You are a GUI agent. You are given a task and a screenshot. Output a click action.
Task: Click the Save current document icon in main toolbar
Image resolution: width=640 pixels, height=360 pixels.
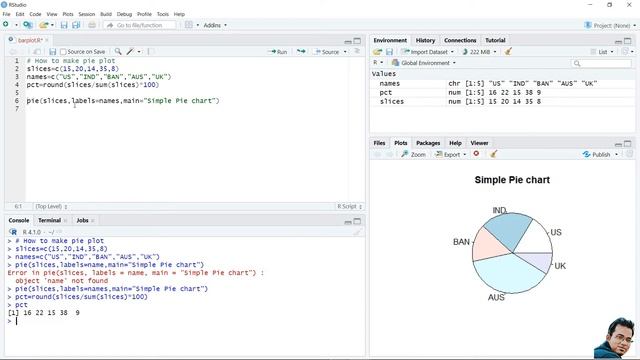pyautogui.click(x=64, y=25)
